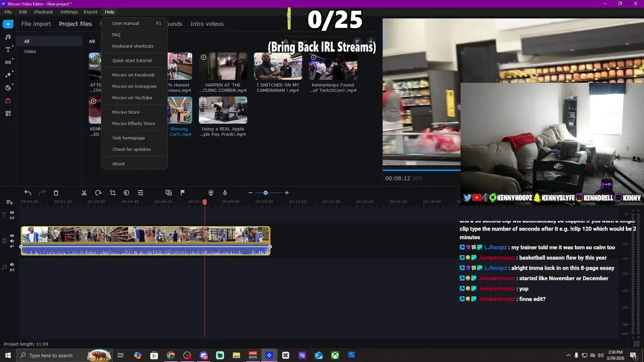Open the Transitions tool in sidebar

8,62
